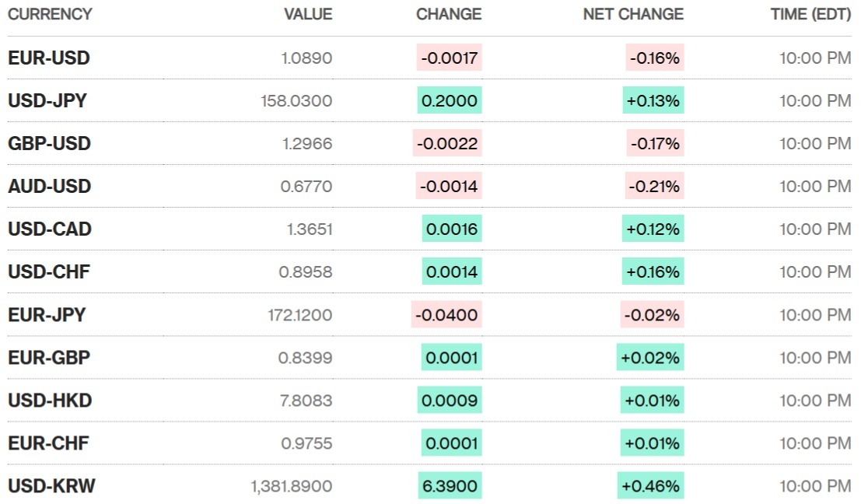861x504 pixels.
Task: Open the EUR-JPY cross rate link
Action: [47, 315]
